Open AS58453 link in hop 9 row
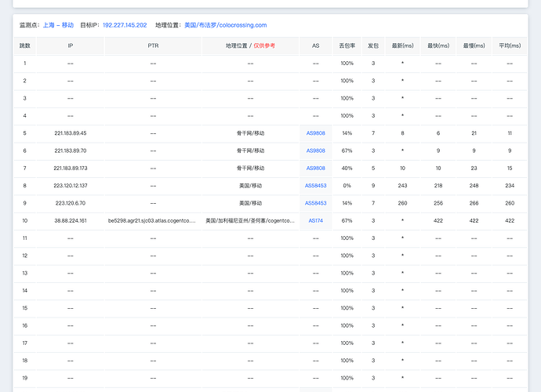The width and height of the screenshot is (541, 392). (316, 203)
